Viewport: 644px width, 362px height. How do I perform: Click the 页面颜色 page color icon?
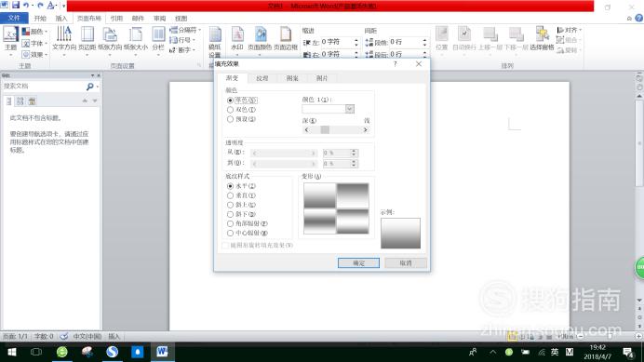[260, 40]
